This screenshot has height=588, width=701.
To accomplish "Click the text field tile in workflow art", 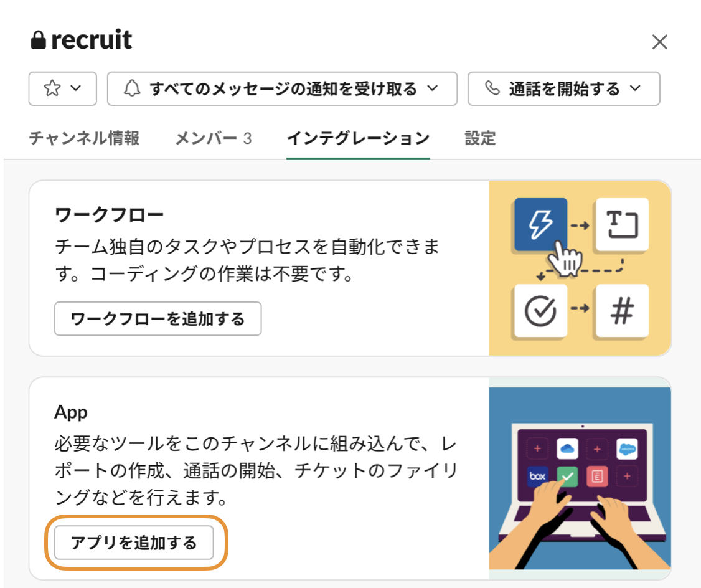I will point(622,224).
